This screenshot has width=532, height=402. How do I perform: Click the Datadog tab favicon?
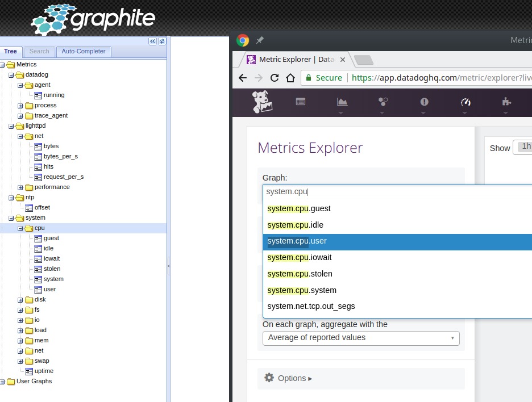pyautogui.click(x=251, y=60)
